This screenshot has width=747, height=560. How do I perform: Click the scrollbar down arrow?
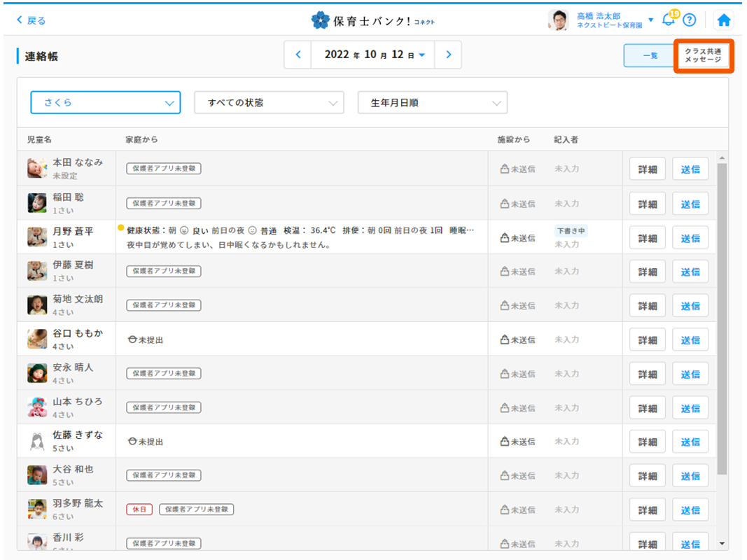pos(722,543)
